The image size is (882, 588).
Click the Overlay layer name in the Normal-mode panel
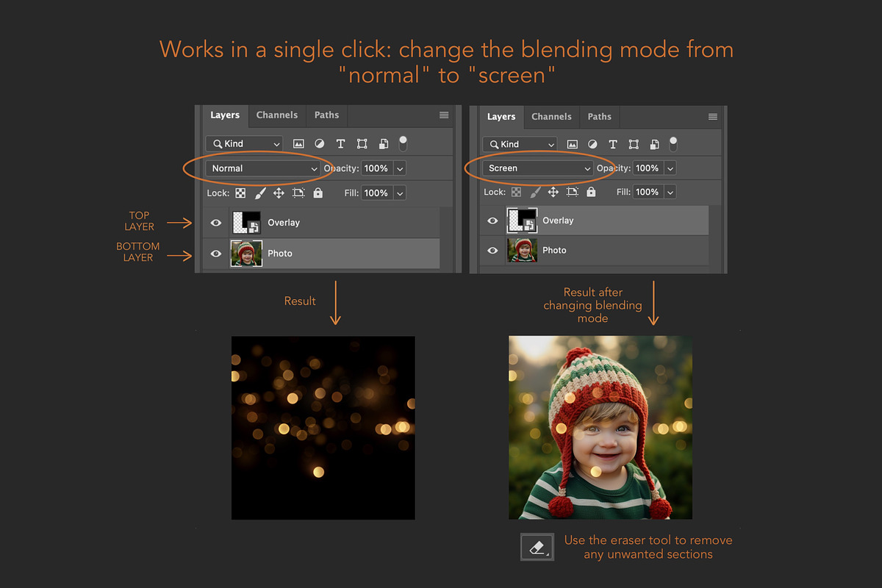point(284,223)
